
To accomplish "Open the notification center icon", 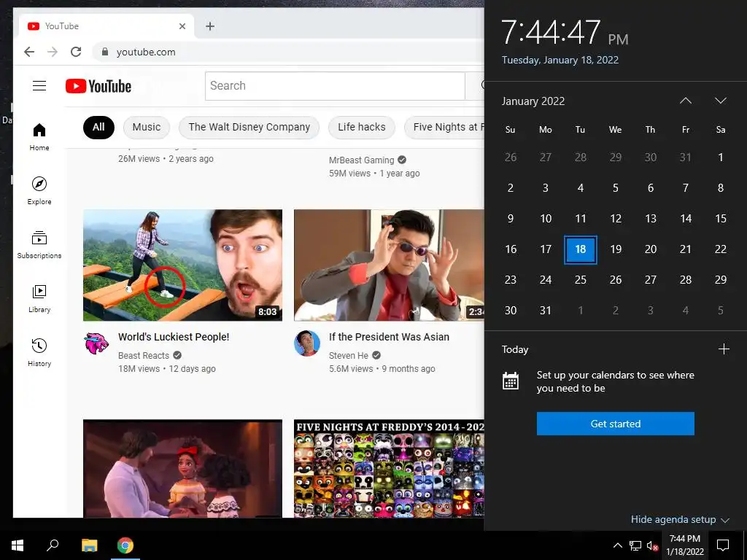I will coord(723,545).
